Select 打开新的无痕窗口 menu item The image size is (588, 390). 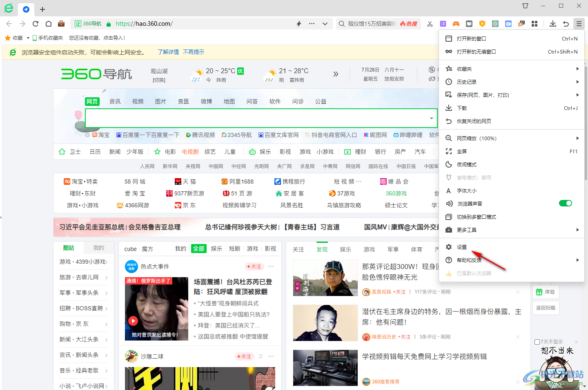[512, 52]
